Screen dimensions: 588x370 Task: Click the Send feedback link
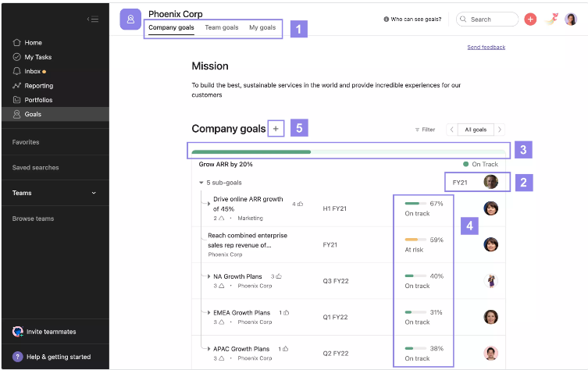(486, 48)
